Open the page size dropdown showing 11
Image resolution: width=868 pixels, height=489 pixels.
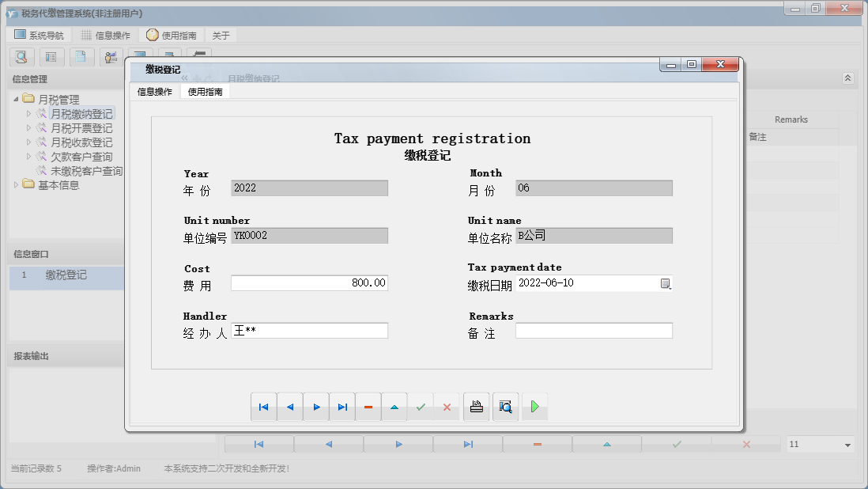point(847,445)
